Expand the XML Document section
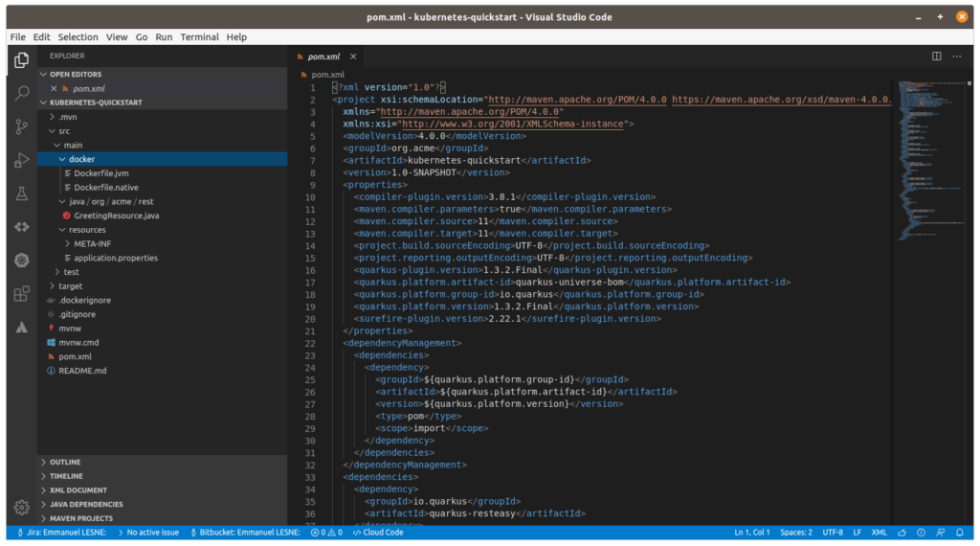Image resolution: width=980 pixels, height=546 pixels. click(x=163, y=490)
